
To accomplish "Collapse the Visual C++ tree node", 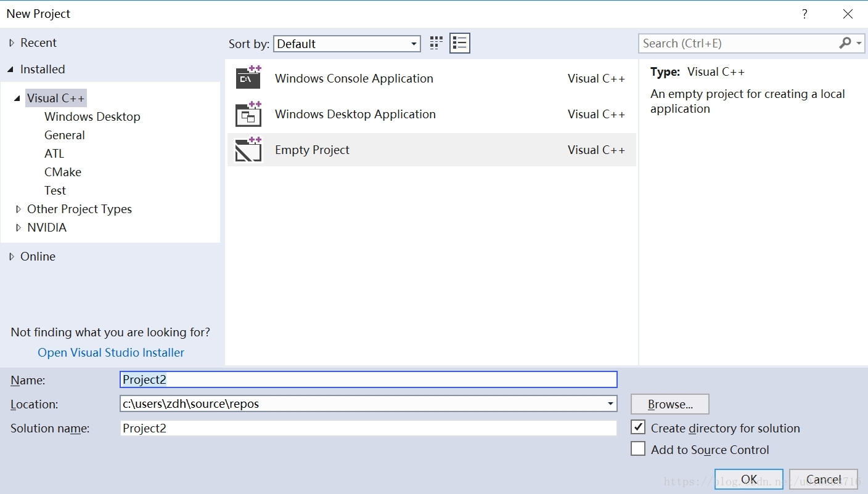I will tap(17, 99).
